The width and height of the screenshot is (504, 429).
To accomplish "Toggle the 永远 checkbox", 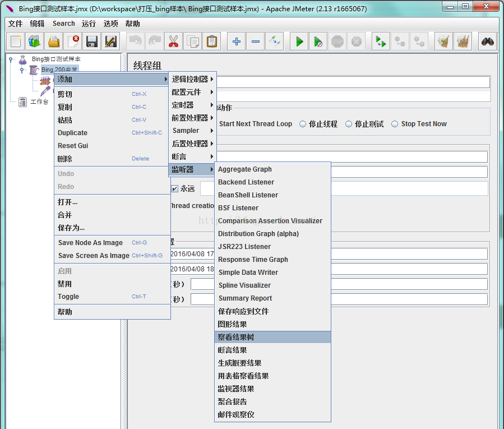I will tap(174, 189).
